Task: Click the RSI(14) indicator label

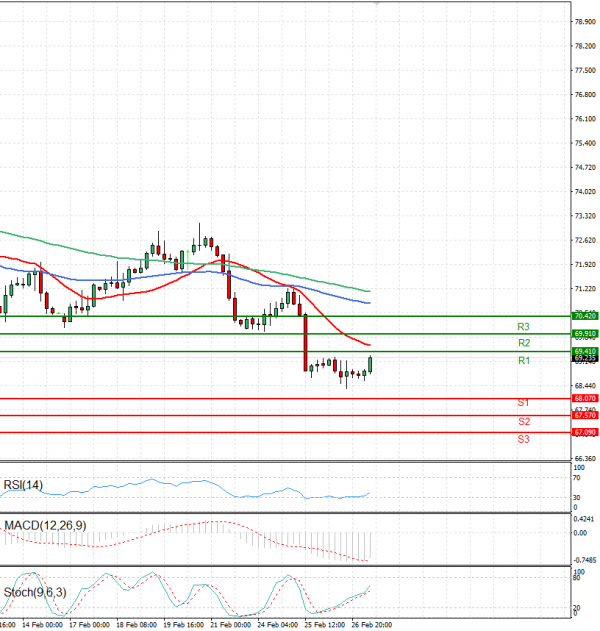Action: [23, 485]
